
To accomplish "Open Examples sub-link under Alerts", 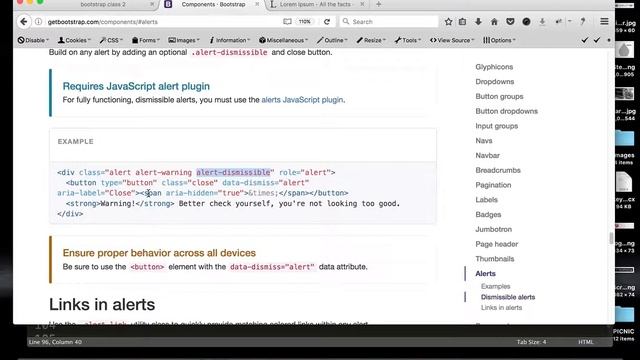I will 495,286.
